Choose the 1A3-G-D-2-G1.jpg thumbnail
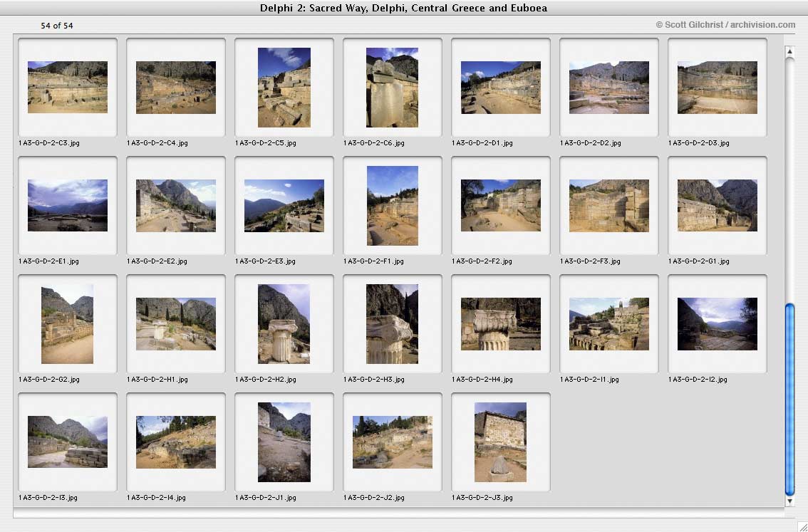 pos(718,206)
